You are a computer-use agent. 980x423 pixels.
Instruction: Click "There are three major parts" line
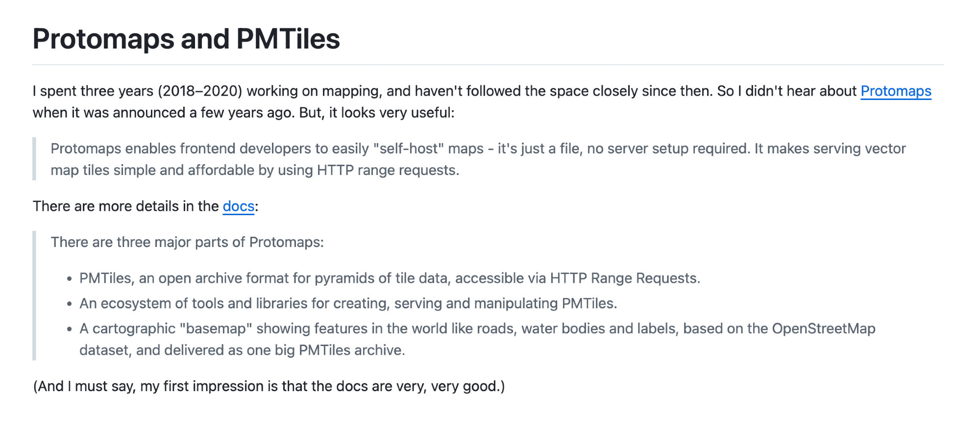pos(187,242)
